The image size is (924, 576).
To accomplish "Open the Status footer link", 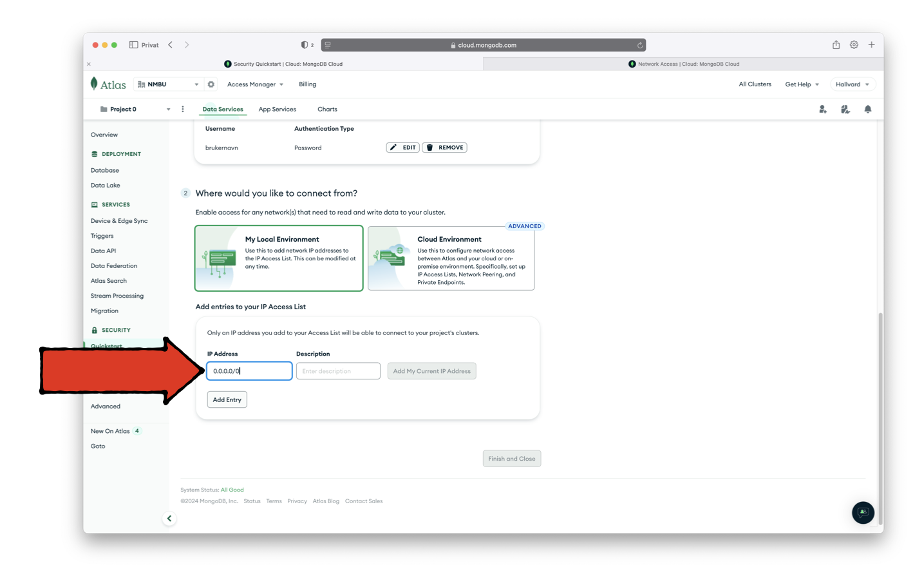I will pos(252,501).
